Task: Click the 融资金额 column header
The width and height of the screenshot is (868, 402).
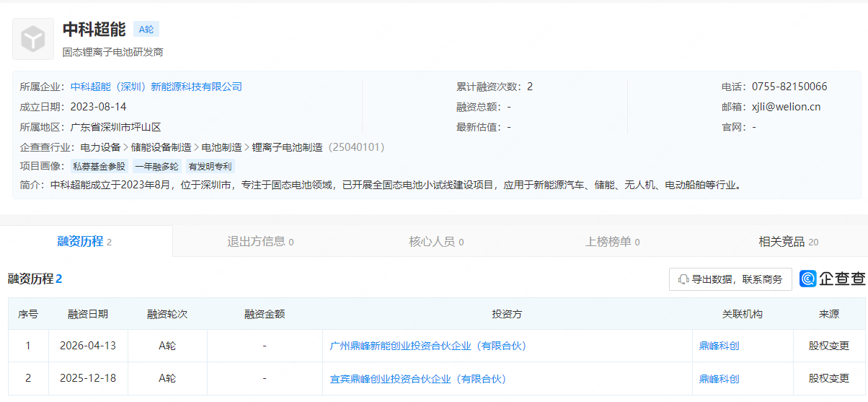Action: pyautogui.click(x=265, y=314)
